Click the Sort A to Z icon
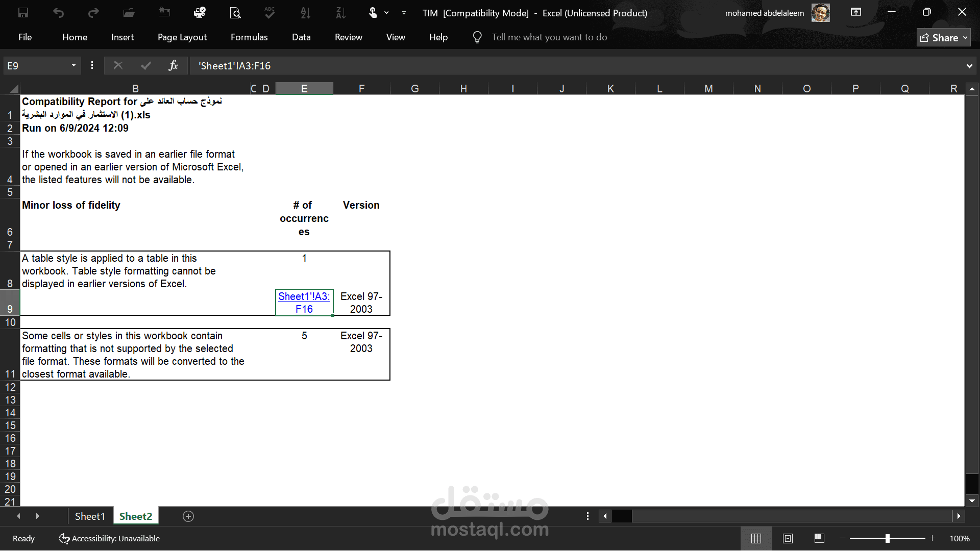The image size is (980, 551). 305,13
